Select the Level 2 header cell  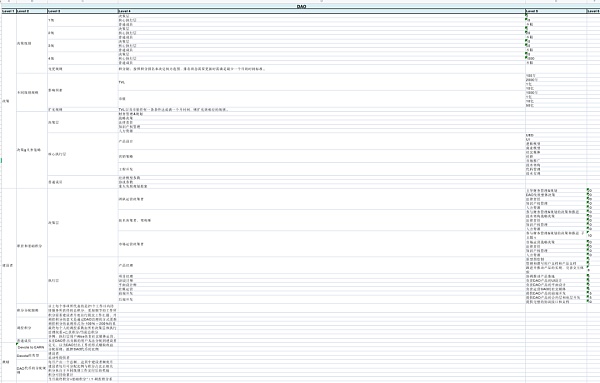click(x=32, y=11)
